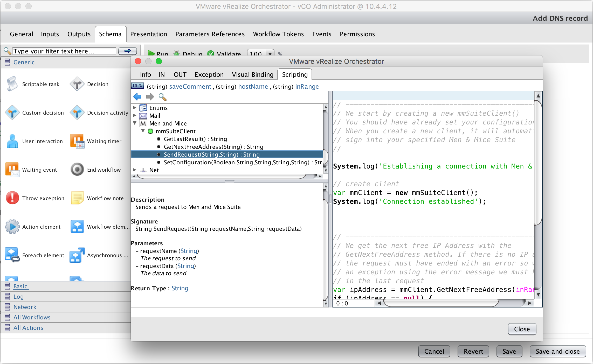The height and width of the screenshot is (364, 593).
Task: Click the Mail envelope icon in tree
Action: pos(143,116)
